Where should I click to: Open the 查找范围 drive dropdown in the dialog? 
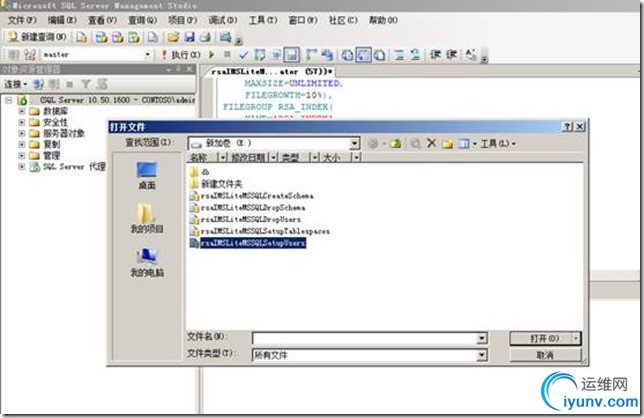tap(354, 143)
